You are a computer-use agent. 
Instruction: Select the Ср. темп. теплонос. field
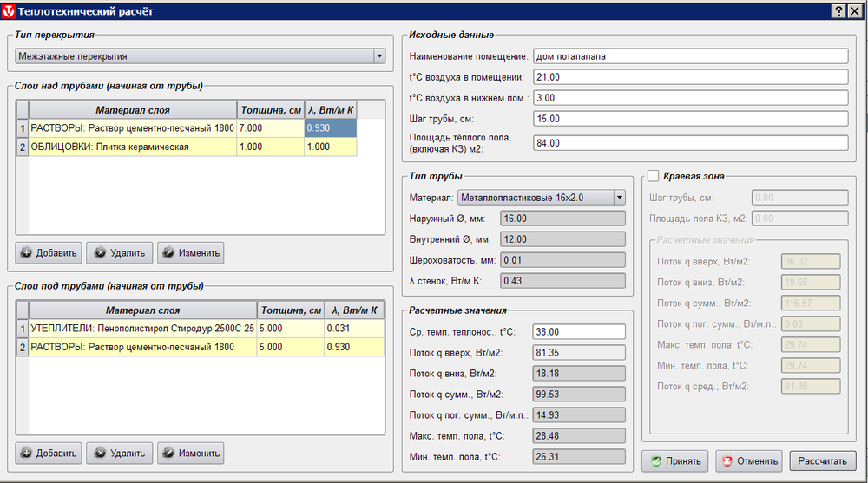(x=579, y=331)
